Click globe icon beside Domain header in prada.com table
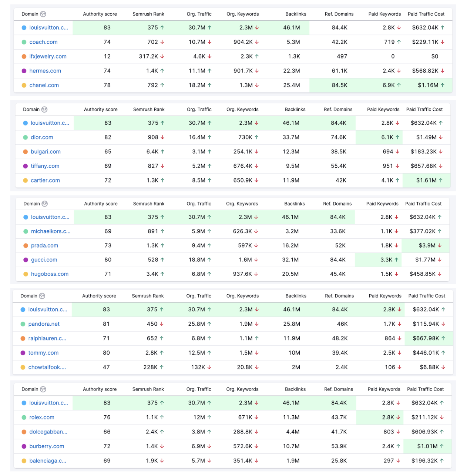The width and height of the screenshot is (467, 476). (45, 204)
